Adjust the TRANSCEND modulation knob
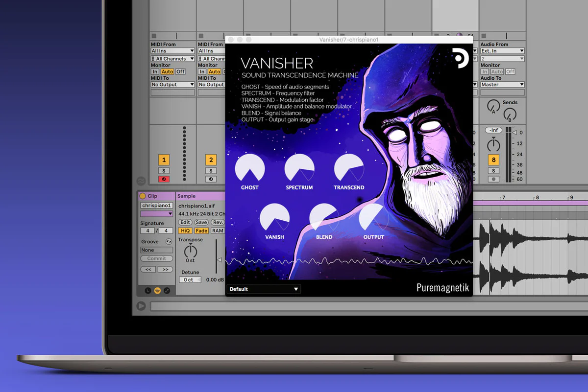 pyautogui.click(x=349, y=168)
